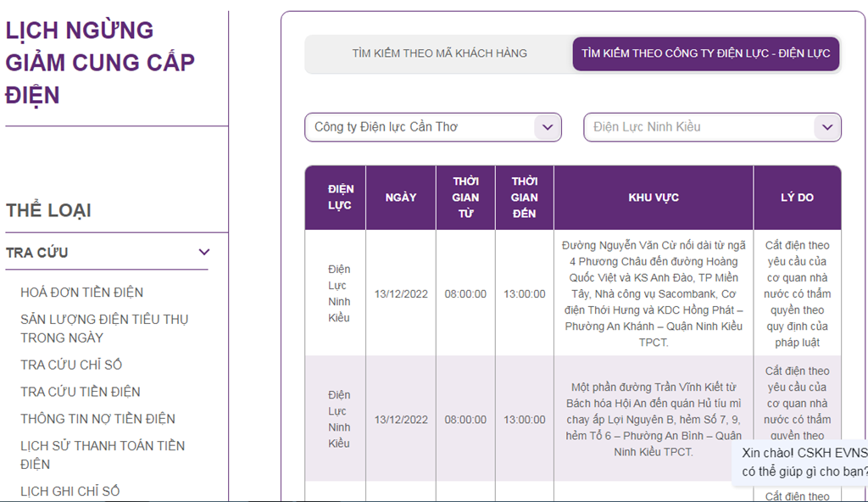Open Lịch sử thanh toán tiền điện
The height and width of the screenshot is (502, 868).
pos(102,455)
